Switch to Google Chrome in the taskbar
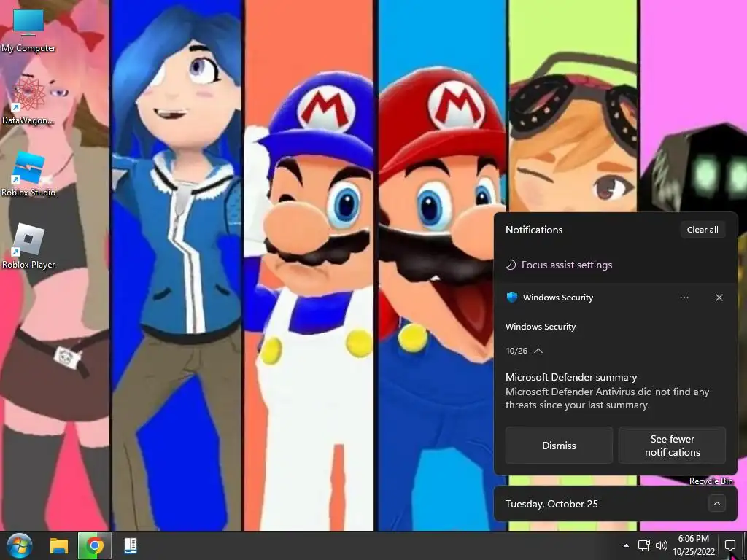This screenshot has height=560, width=747. 94,545
